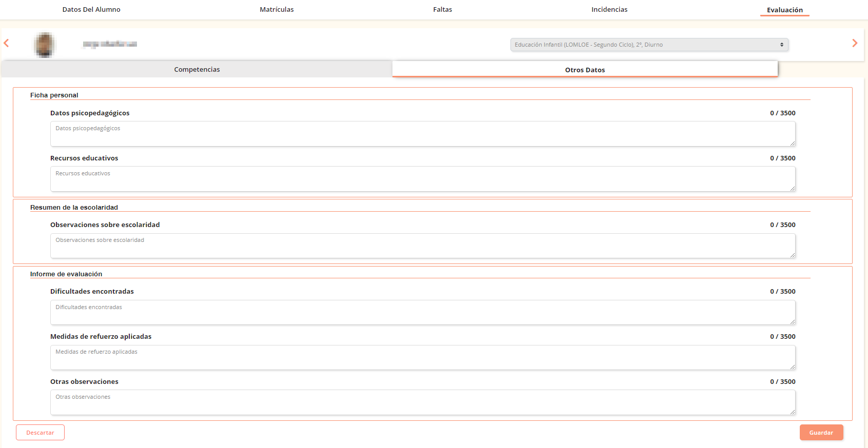Click the Datos psicopedagógicos character counter

click(783, 113)
